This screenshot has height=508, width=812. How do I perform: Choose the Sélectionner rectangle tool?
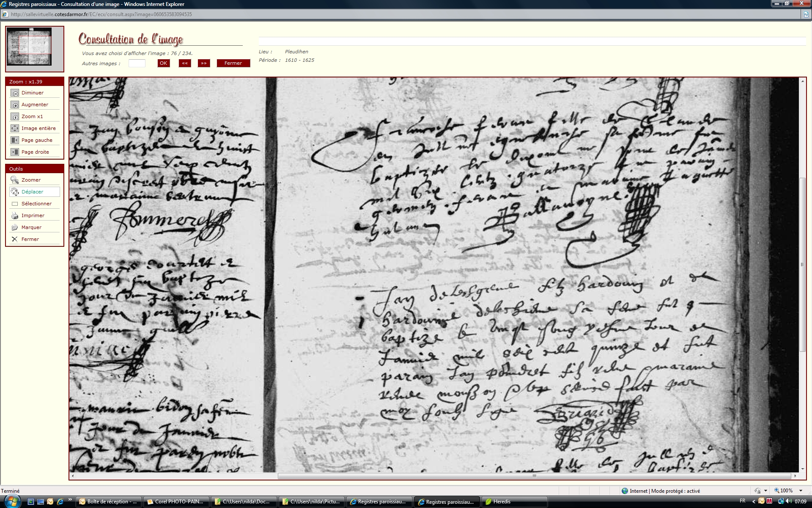click(x=15, y=204)
